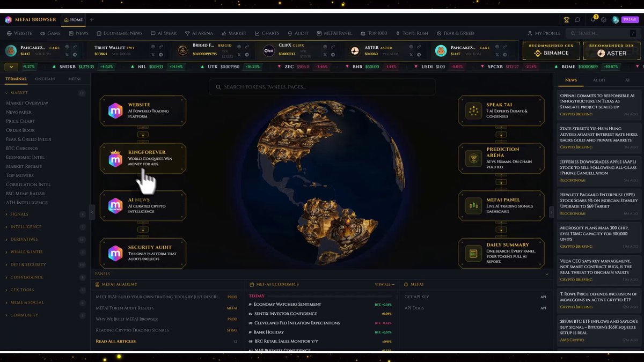Viewport: 644px width, 362px height.
Task: Open the settings gear icon
Action: point(604,20)
